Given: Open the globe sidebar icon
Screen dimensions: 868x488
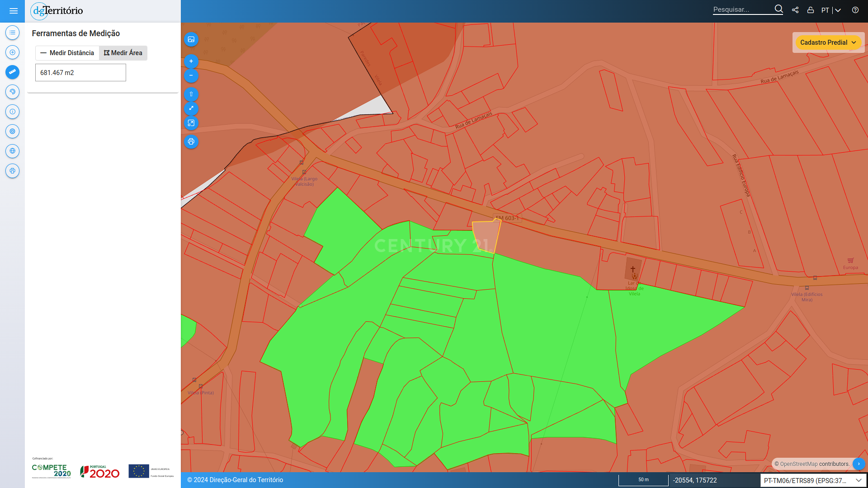Looking at the screenshot, I should 12,151.
